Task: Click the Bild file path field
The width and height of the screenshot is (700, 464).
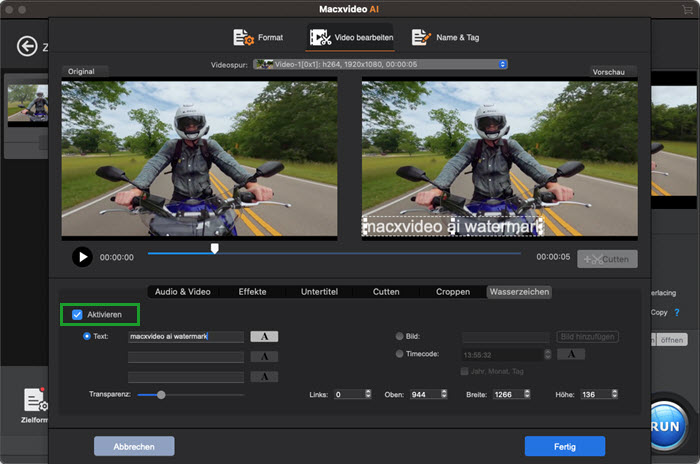Action: 506,337
